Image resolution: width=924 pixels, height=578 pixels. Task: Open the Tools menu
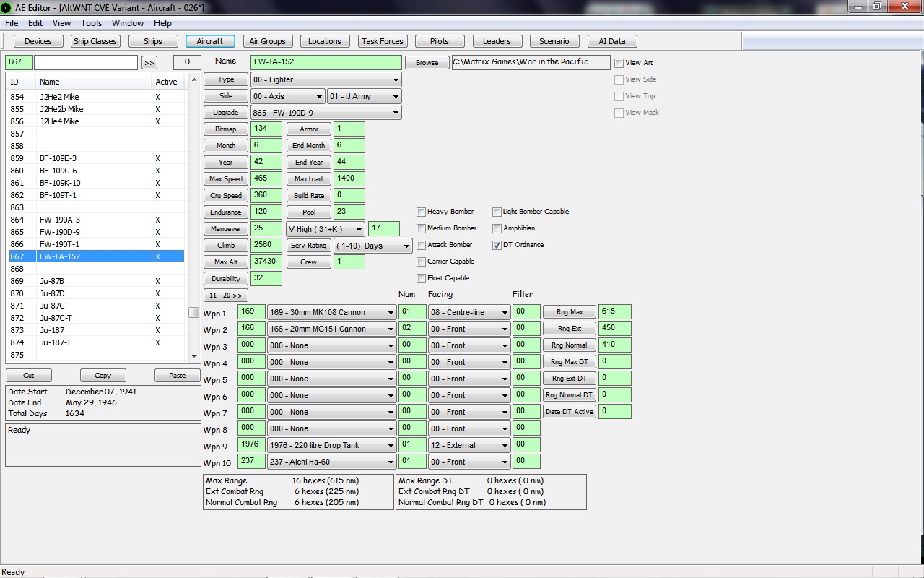coord(91,23)
